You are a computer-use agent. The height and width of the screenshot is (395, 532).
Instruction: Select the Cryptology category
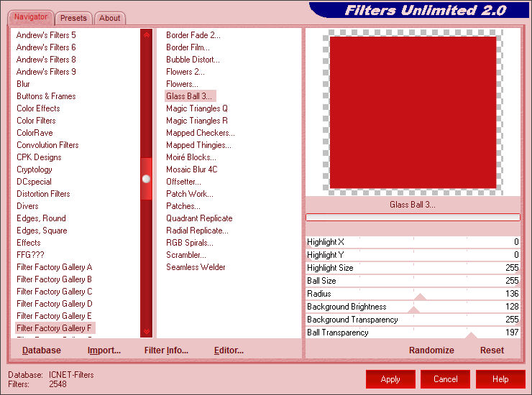(x=35, y=169)
